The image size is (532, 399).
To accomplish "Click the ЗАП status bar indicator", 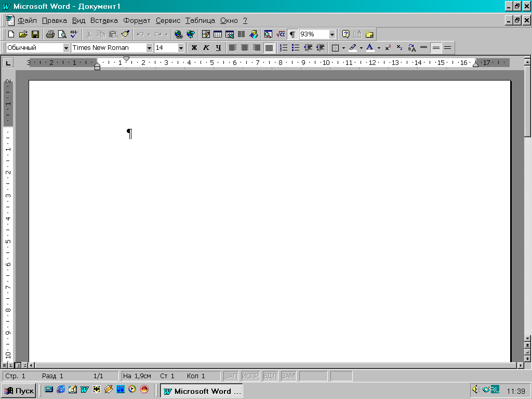I will click(x=231, y=376).
